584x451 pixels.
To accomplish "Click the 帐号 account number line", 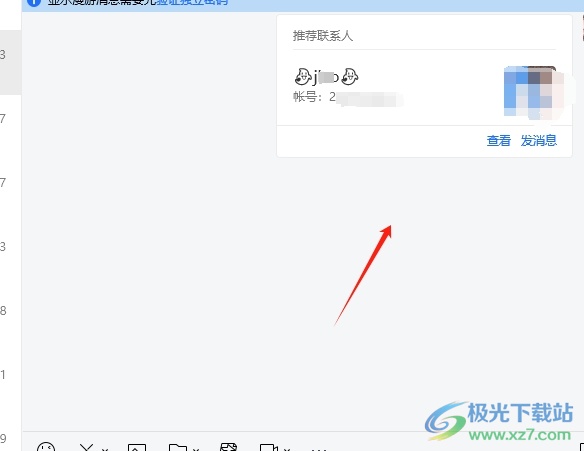I will click(348, 98).
